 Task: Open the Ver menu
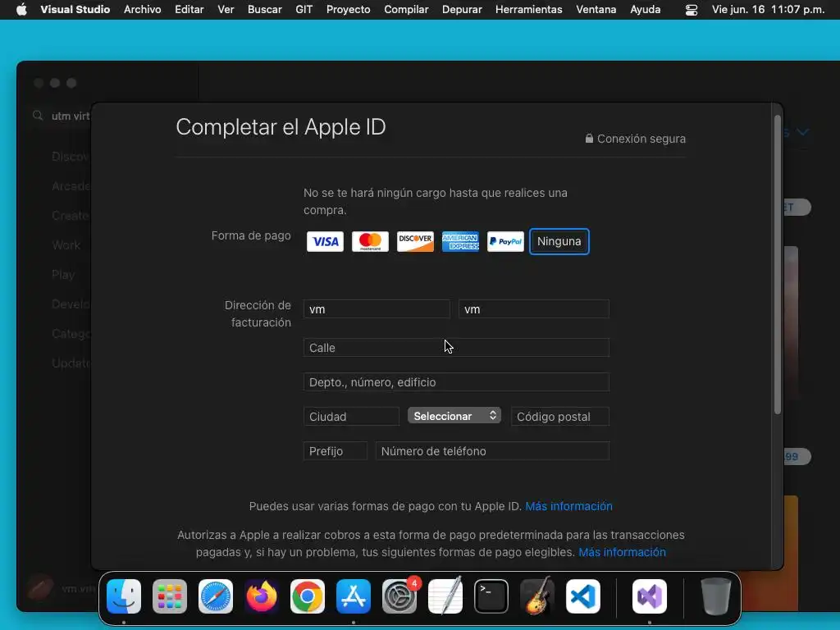click(226, 10)
